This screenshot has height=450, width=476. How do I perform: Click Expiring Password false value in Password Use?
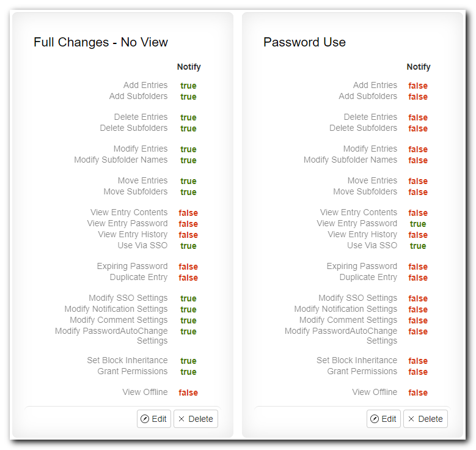click(418, 267)
